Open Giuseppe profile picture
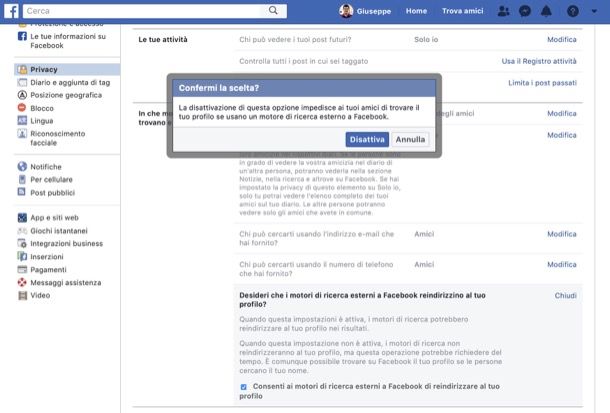This screenshot has width=610, height=413. click(x=345, y=11)
